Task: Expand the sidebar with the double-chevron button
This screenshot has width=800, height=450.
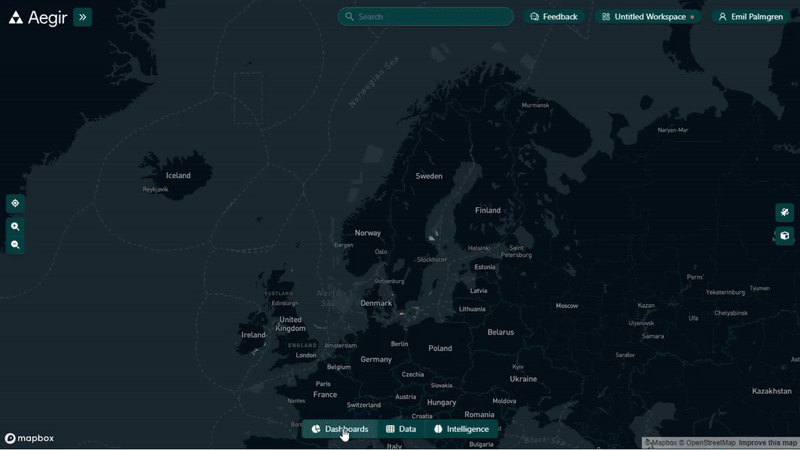Action: 83,17
